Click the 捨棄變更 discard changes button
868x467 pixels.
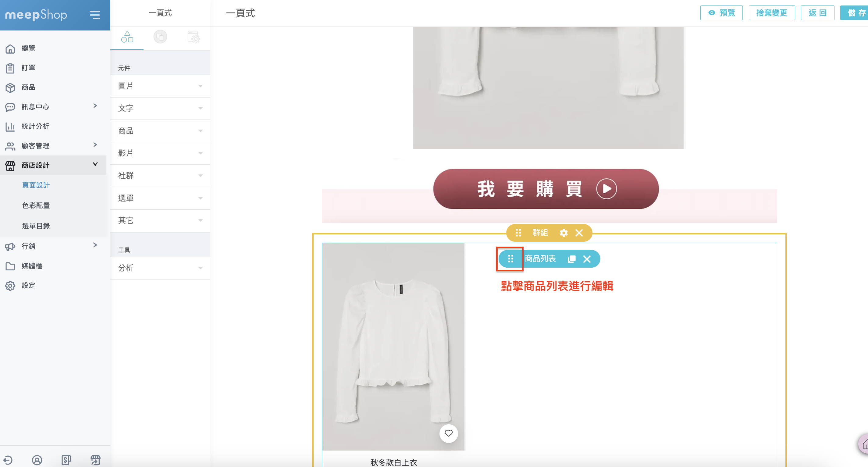tap(771, 13)
